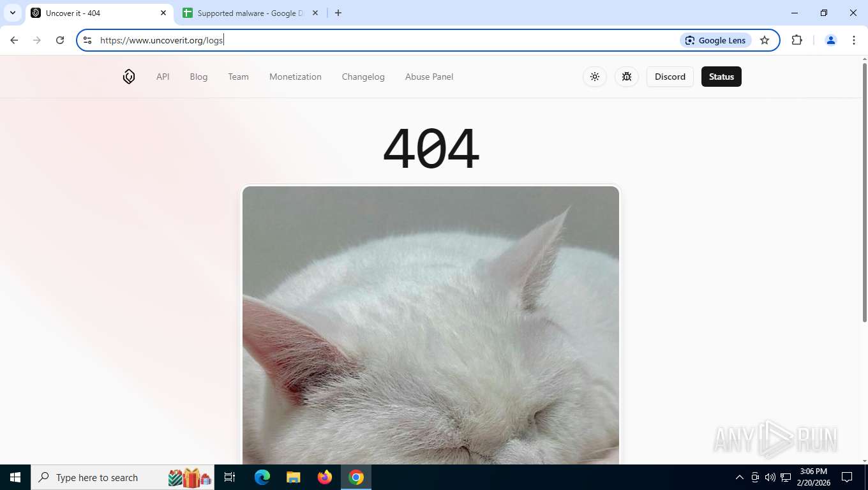Launch Firefox from the taskbar
Image resolution: width=868 pixels, height=490 pixels.
coord(325,477)
